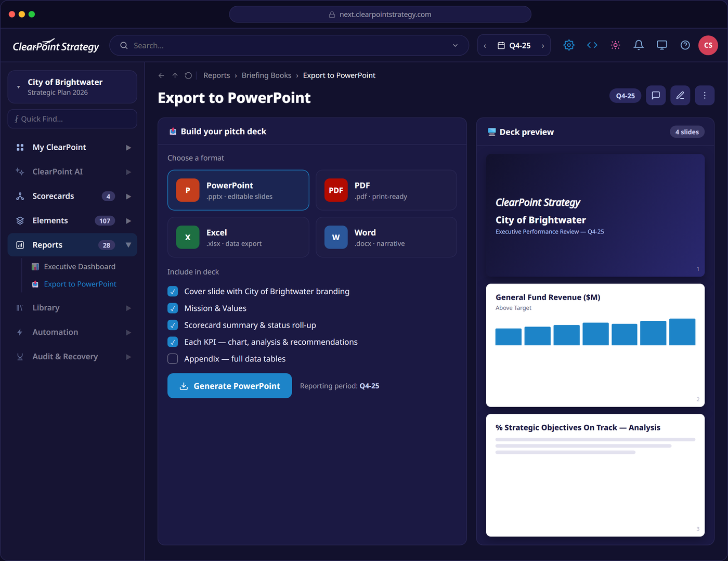The image size is (728, 561).
Task: Click the Quick Find field
Action: tap(72, 119)
